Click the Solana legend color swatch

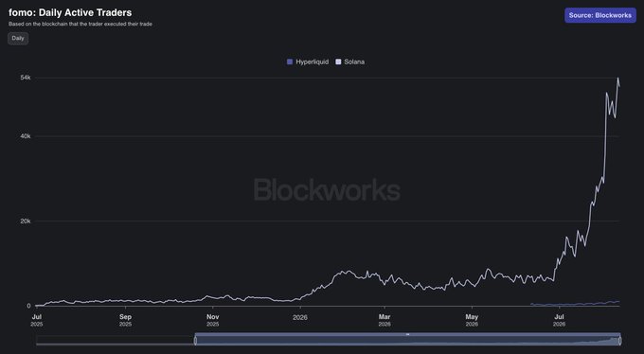tap(338, 62)
